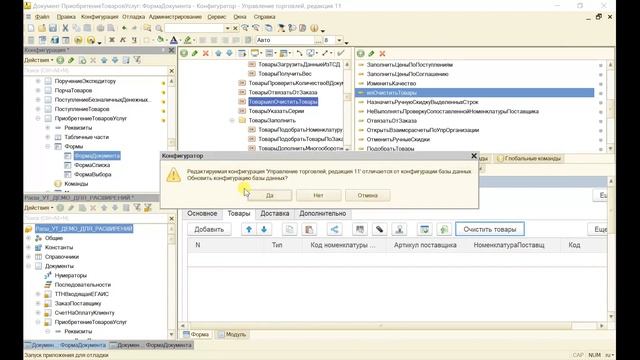The height and width of the screenshot is (360, 640).
Task: Click the italic К formatting icon
Action: click(x=122, y=40)
